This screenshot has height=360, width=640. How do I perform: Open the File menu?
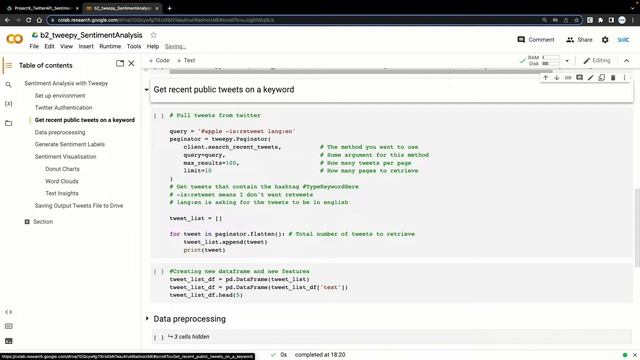(34, 47)
